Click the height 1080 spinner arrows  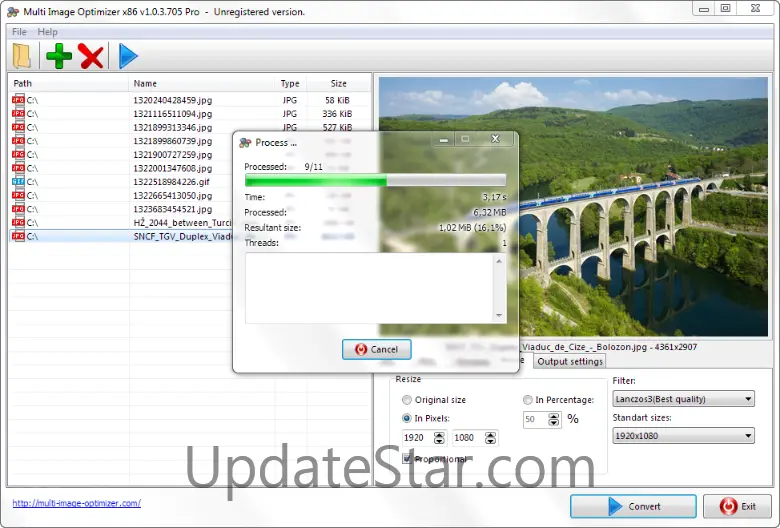[x=490, y=437]
